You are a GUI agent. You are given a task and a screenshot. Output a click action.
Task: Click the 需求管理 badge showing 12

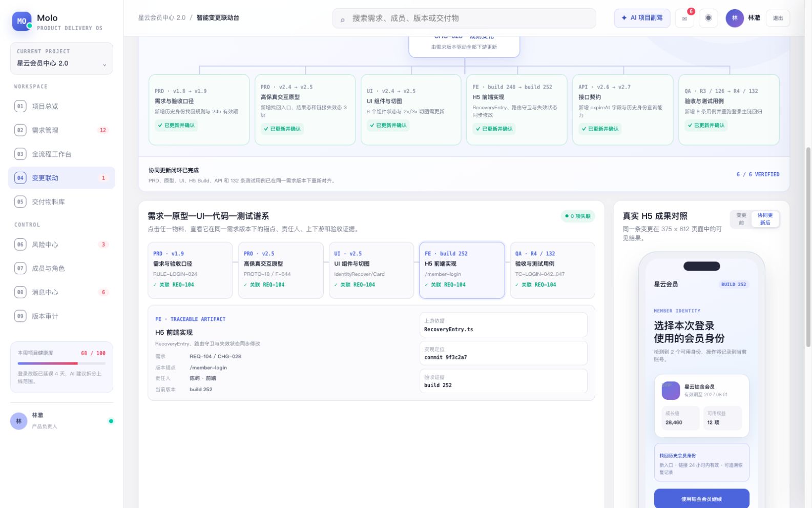point(103,130)
